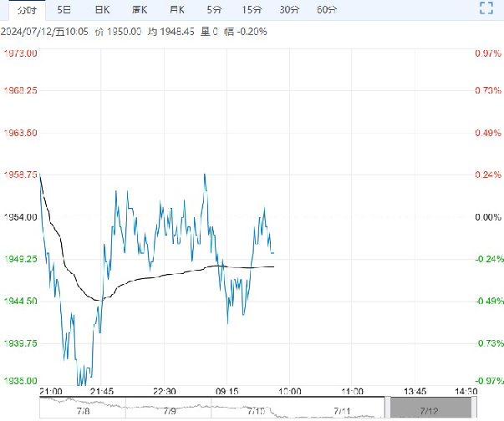This screenshot has width=504, height=421.
Task: Open the 30分 interval chart
Action: [289, 10]
